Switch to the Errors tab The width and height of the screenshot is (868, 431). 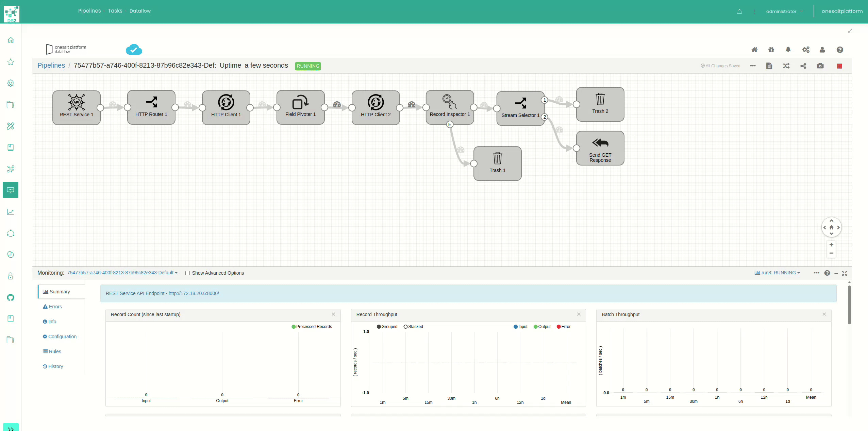point(52,307)
